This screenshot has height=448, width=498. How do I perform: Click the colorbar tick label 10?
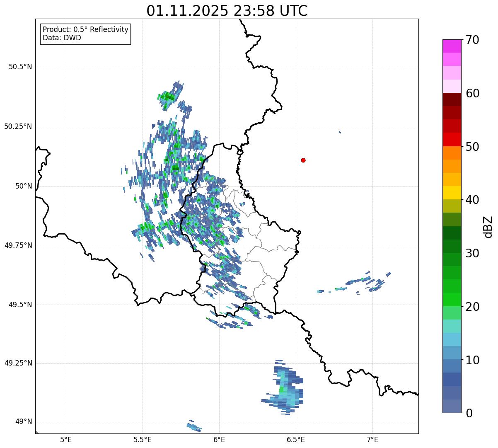tap(473, 360)
